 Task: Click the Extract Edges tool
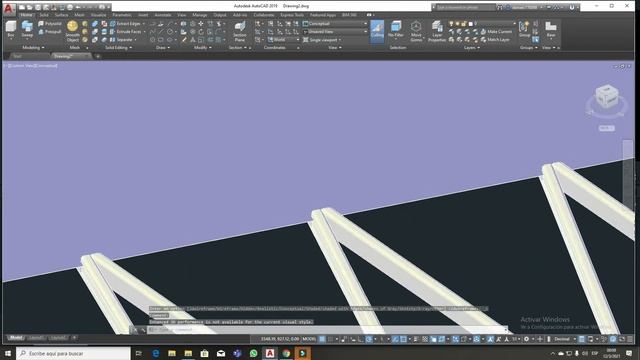click(128, 24)
